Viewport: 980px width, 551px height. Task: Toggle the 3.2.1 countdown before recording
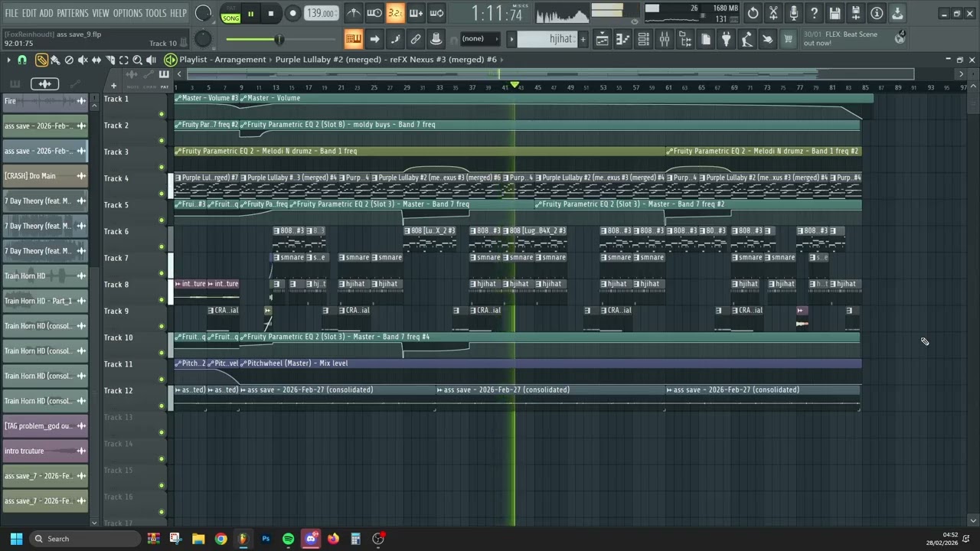(395, 13)
